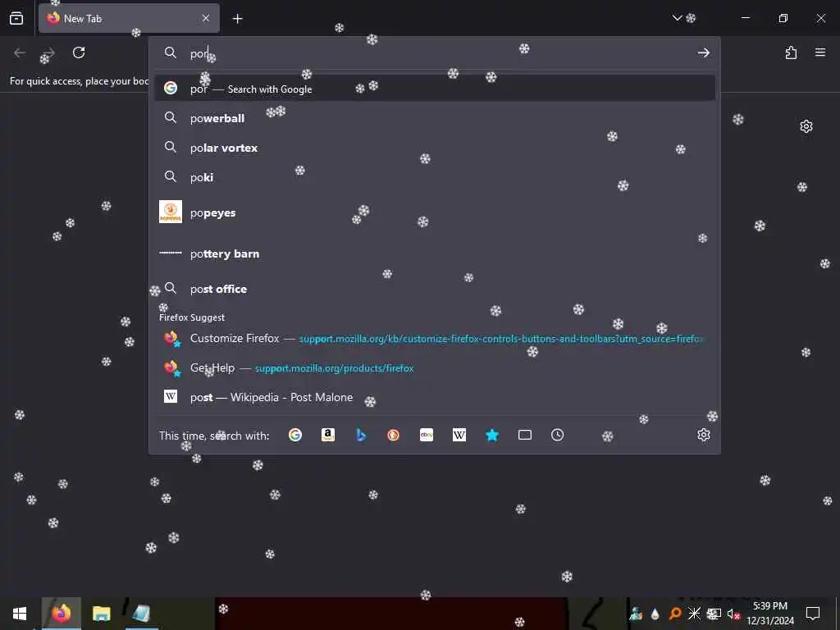Viewport: 840px width, 630px height.
Task: Click the Popeyes logo thumbnail
Action: [171, 212]
